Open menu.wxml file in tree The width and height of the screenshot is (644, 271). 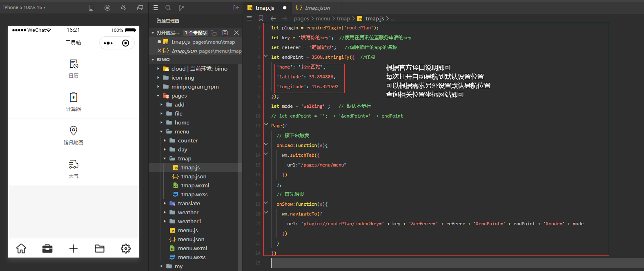[x=195, y=248]
